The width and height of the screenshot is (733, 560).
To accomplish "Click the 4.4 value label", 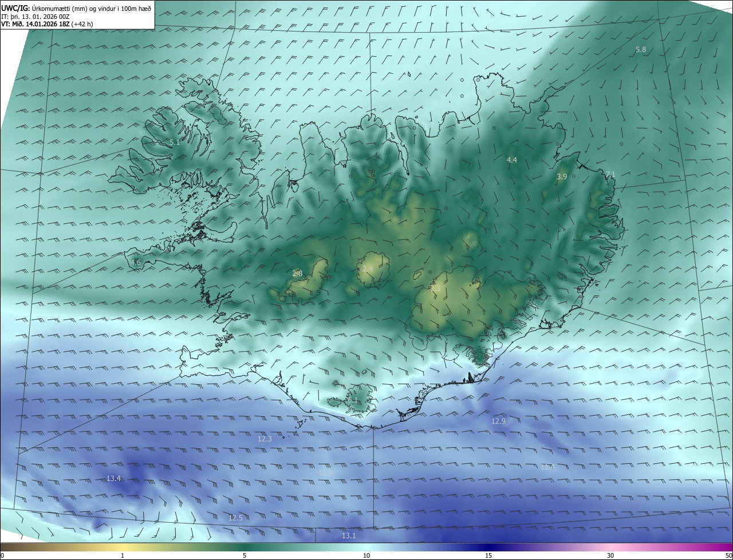I will pyautogui.click(x=512, y=160).
